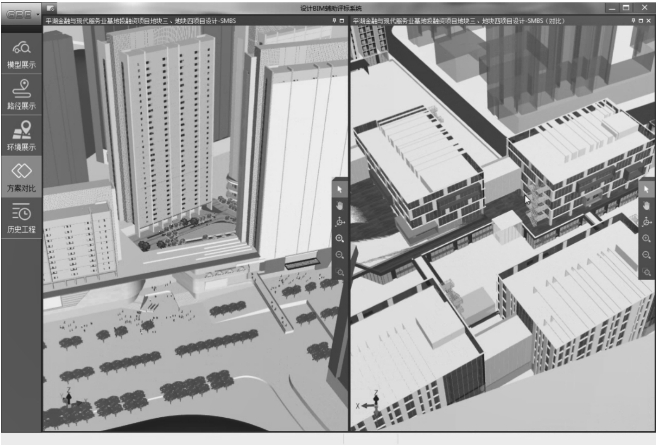Open the 路径展示 sidebar section
The height and width of the screenshot is (446, 661).
(x=21, y=94)
